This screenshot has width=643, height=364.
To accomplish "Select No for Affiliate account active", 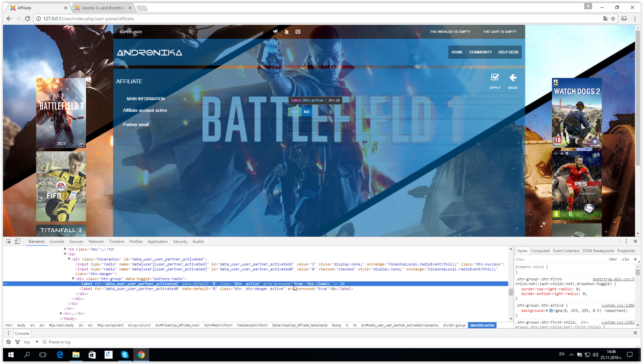I will 306,112.
